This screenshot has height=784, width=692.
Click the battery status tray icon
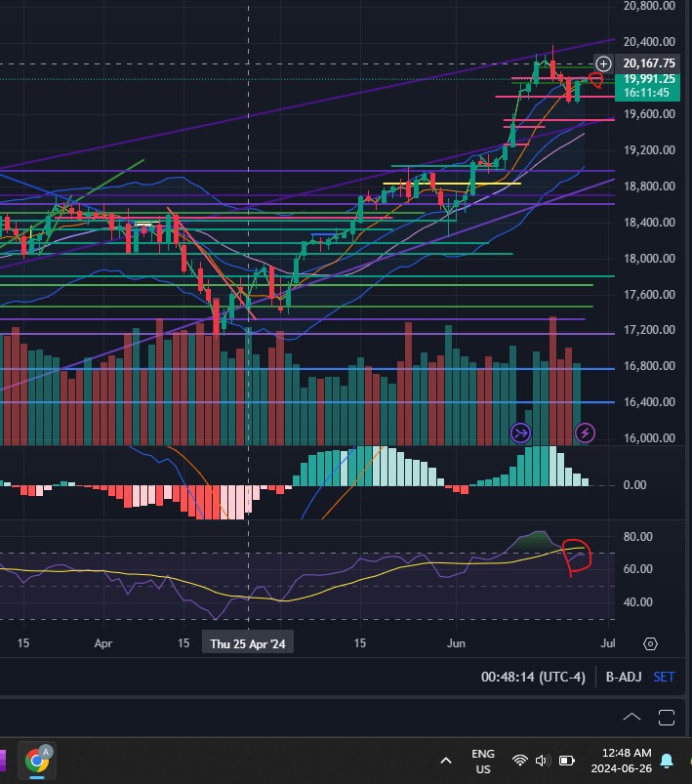(566, 760)
